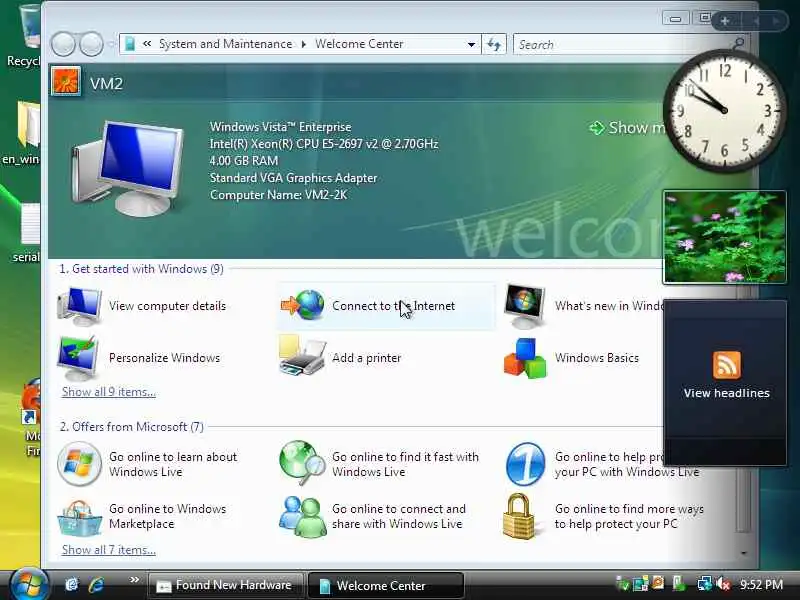Click View headlines in feed gadget
Image resolution: width=800 pixels, height=600 pixels.
pyautogui.click(x=727, y=393)
